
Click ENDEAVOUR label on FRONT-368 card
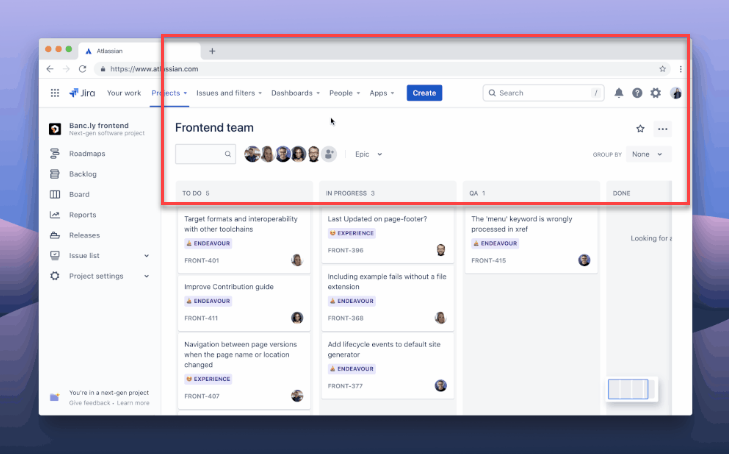[x=351, y=301]
